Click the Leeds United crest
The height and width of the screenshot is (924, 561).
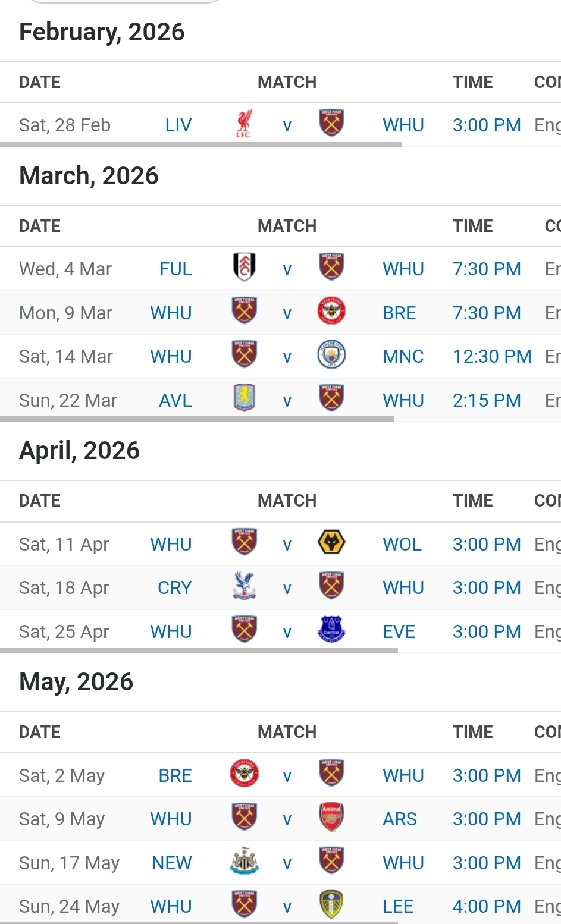[331, 905]
